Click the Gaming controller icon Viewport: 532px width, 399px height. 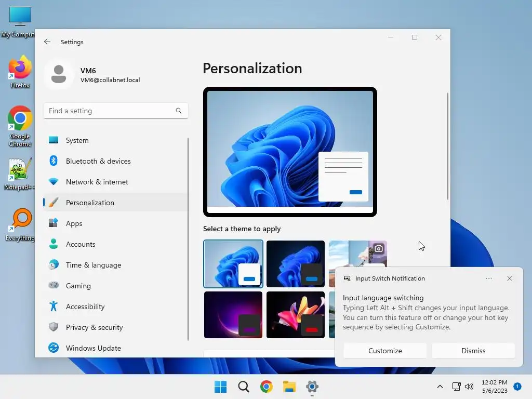coord(54,285)
